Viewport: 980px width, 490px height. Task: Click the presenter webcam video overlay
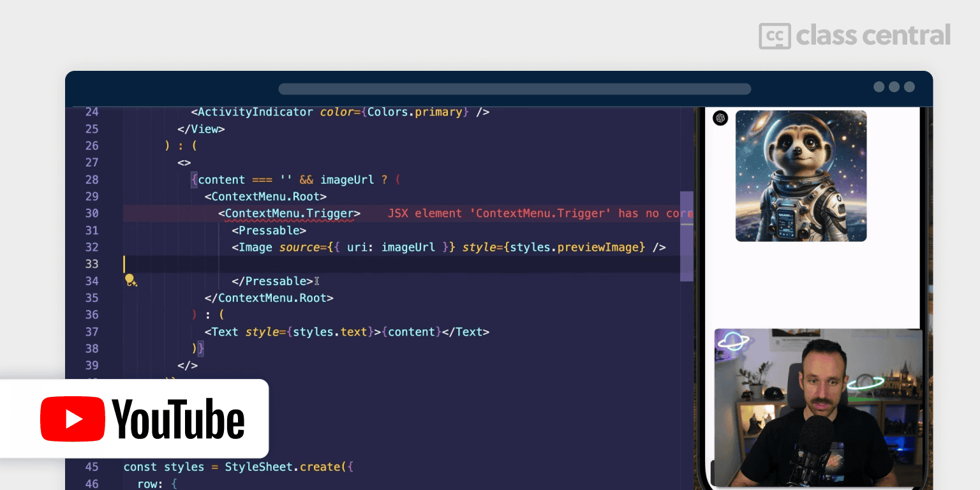pos(818,408)
